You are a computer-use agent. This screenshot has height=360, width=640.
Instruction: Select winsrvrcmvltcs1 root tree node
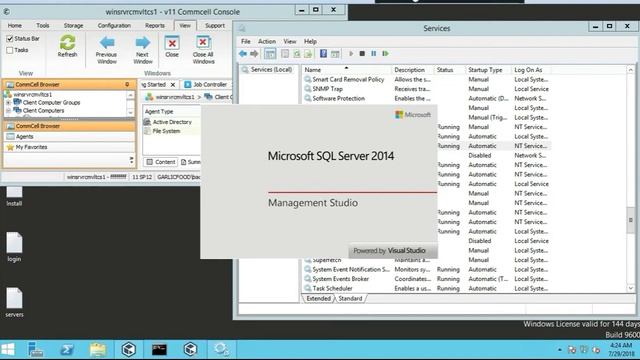(x=32, y=94)
